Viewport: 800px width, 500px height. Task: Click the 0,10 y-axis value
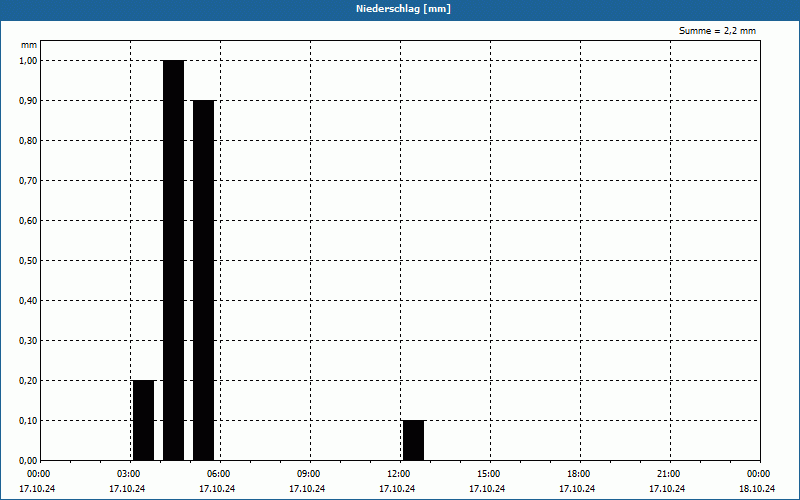(x=29, y=421)
